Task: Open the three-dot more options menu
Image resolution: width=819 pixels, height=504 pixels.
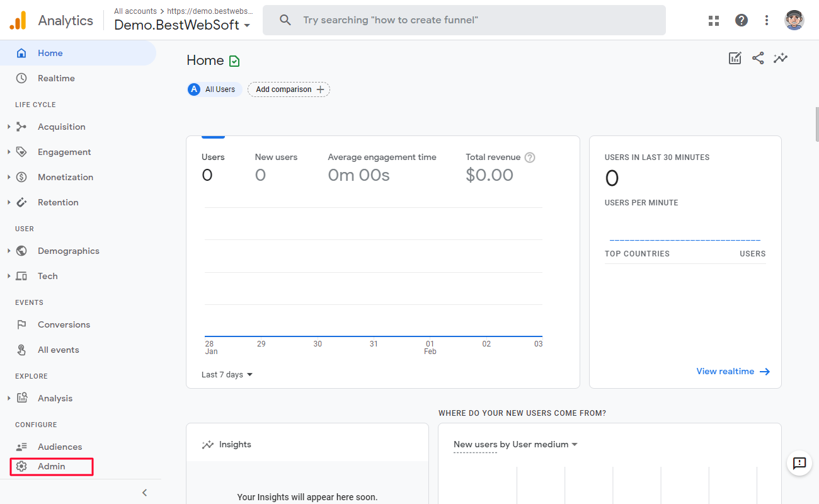Action: (x=767, y=20)
